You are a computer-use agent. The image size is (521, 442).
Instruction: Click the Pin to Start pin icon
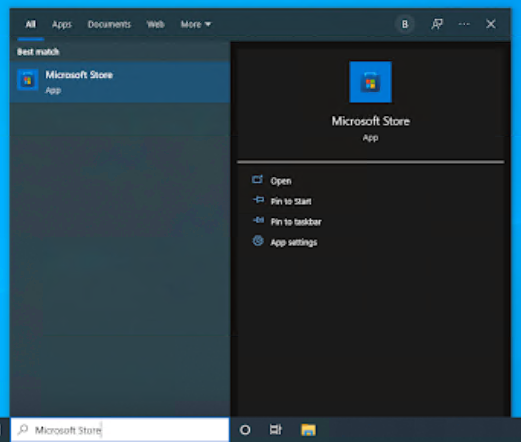pyautogui.click(x=258, y=200)
